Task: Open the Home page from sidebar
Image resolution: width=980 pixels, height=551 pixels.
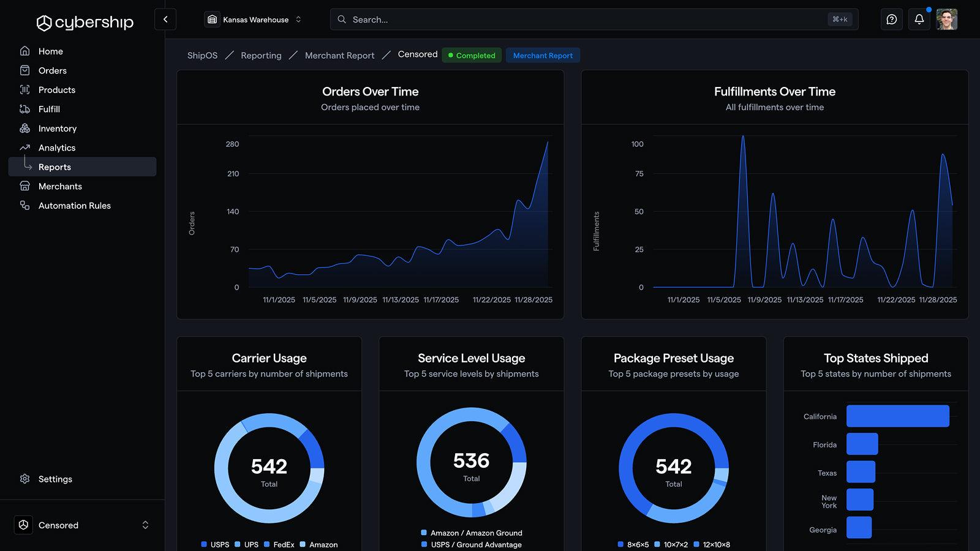Action: (50, 51)
